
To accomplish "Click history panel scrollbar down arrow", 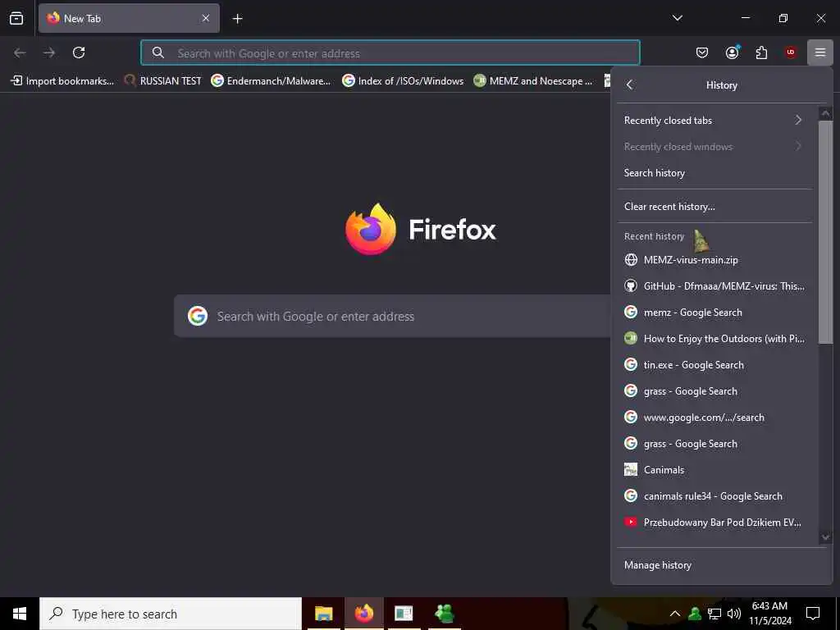I will 825,536.
